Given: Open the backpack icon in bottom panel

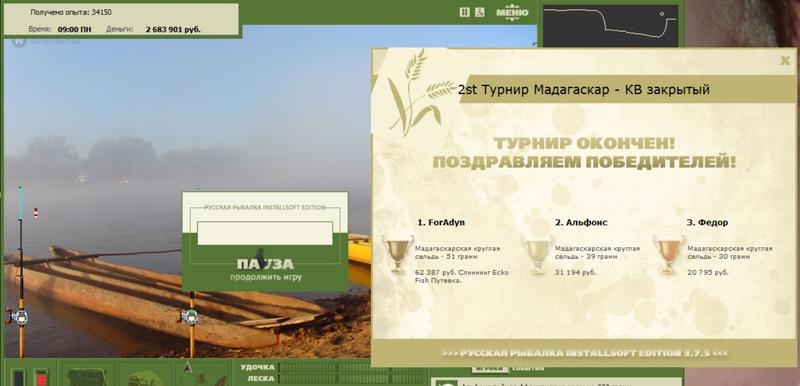Looking at the screenshot, I should [86, 377].
